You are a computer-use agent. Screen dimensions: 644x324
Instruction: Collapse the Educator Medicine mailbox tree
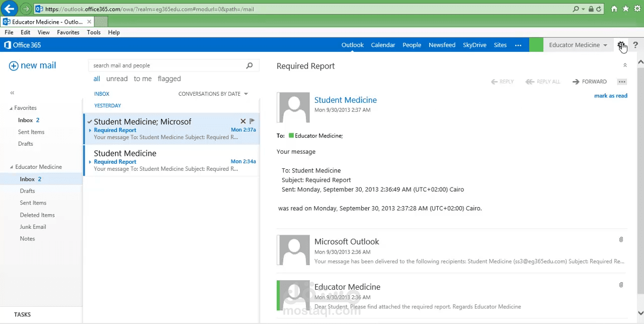11,167
